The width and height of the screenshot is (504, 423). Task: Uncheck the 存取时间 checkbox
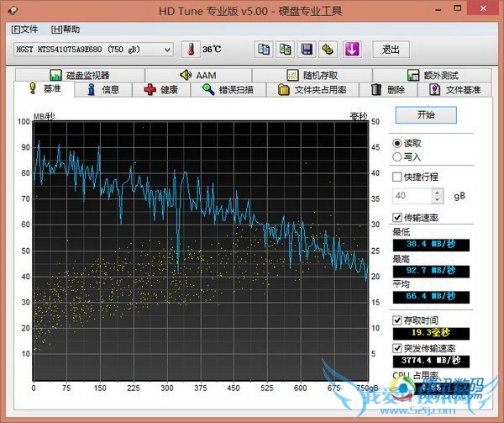tap(398, 320)
